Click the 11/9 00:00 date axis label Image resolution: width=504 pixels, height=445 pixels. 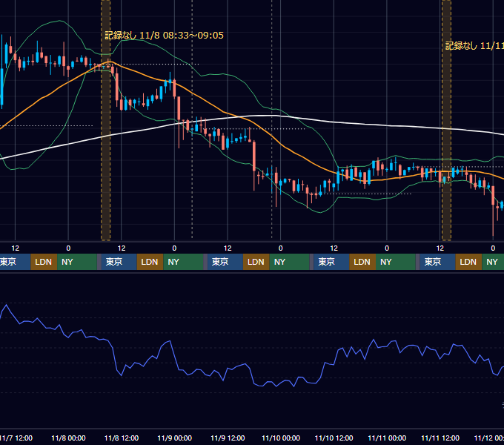174,438
